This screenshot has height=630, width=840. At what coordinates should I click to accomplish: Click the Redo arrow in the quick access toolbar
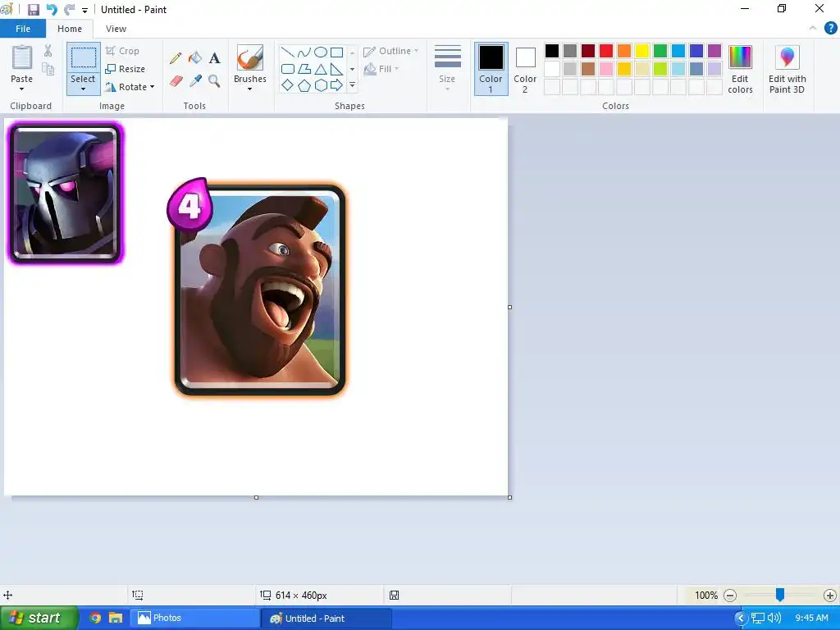point(69,10)
